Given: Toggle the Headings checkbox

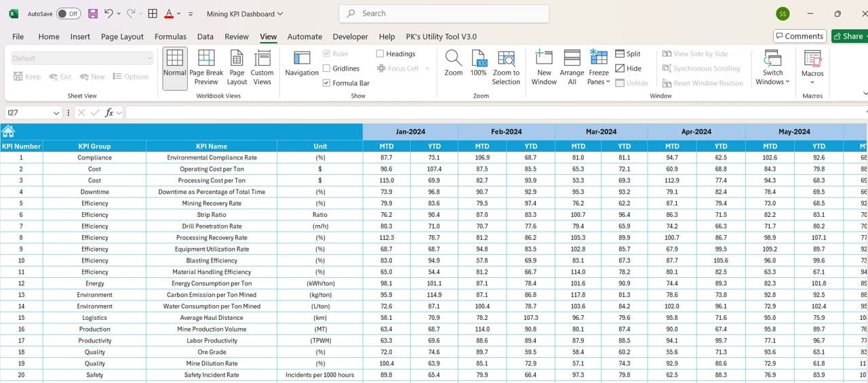Looking at the screenshot, I should click(x=380, y=54).
